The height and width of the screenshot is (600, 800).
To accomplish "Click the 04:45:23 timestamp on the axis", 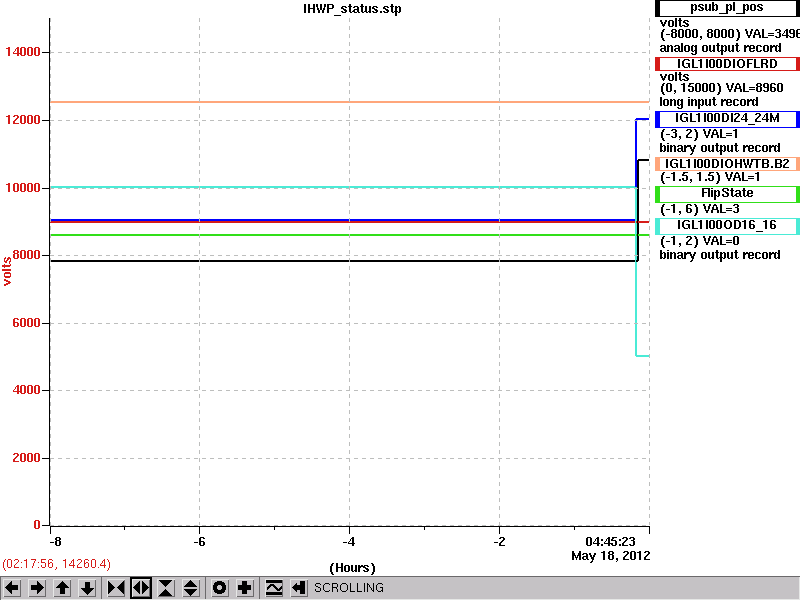I will point(610,541).
